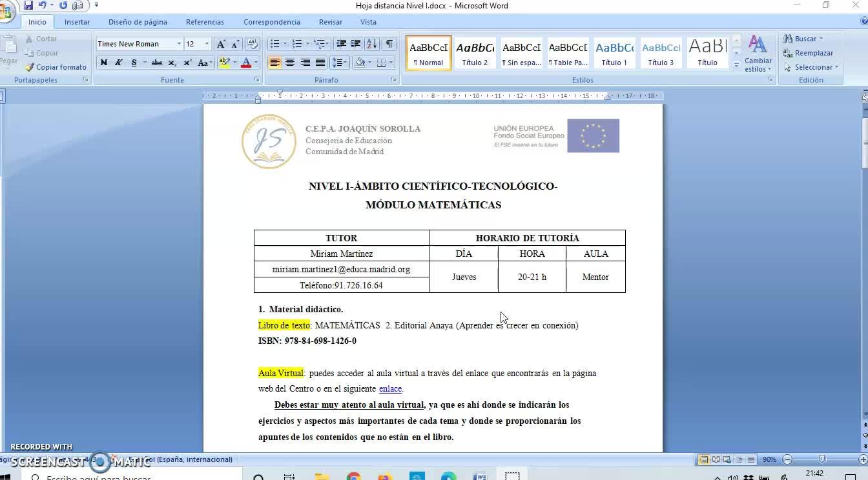This screenshot has width=868, height=480.
Task: Apply strikethrough formatting
Action: (157, 63)
